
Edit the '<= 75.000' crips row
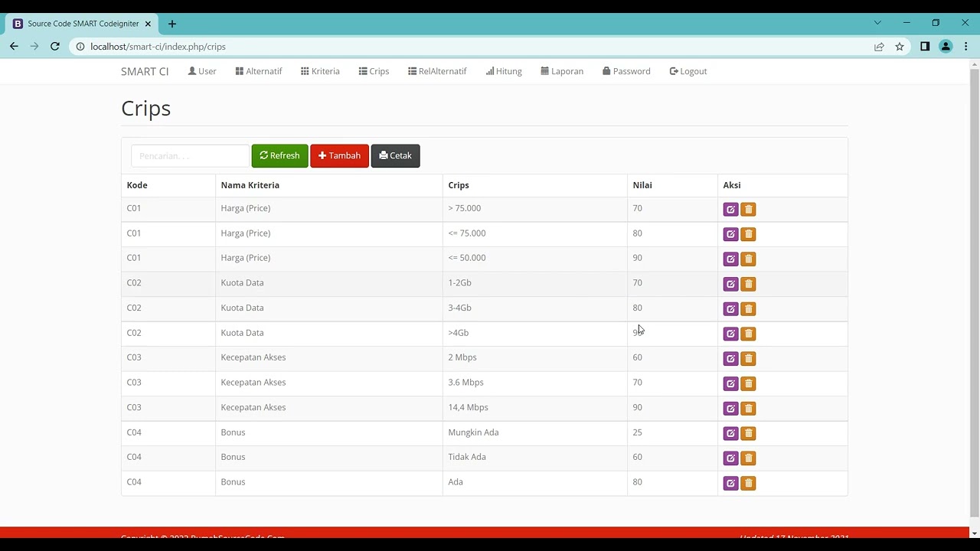click(730, 234)
